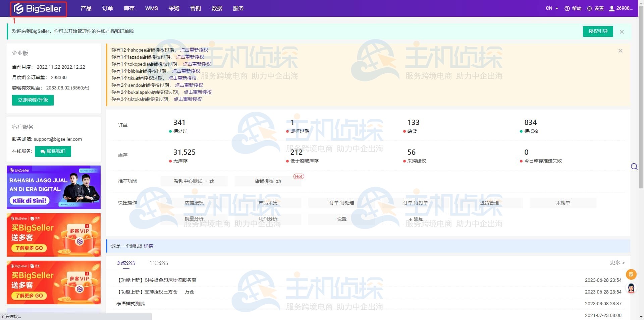Screen dimensions: 644x320
Task: Close the store authorization expiry notice
Action: tap(620, 51)
